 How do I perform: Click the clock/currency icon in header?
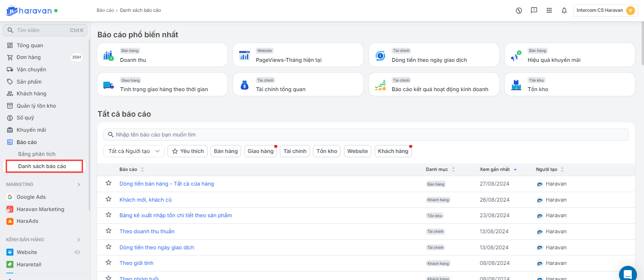519,10
